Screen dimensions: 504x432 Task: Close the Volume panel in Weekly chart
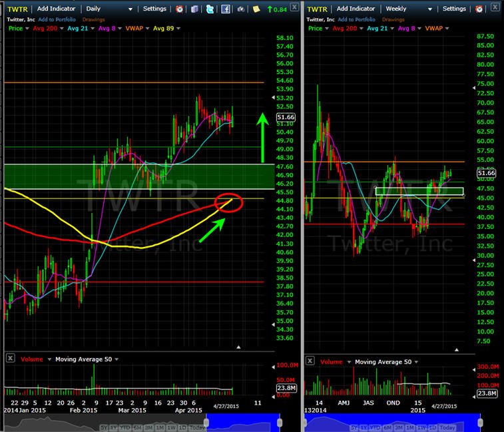point(310,361)
